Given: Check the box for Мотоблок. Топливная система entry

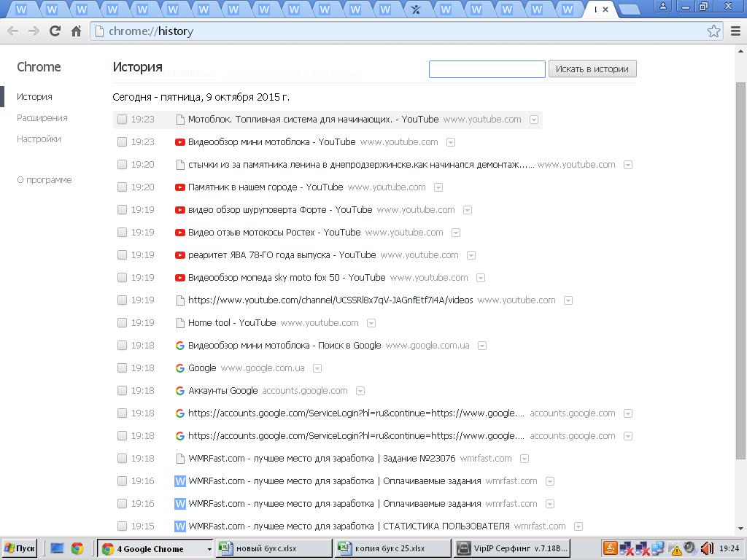Looking at the screenshot, I should (x=123, y=119).
